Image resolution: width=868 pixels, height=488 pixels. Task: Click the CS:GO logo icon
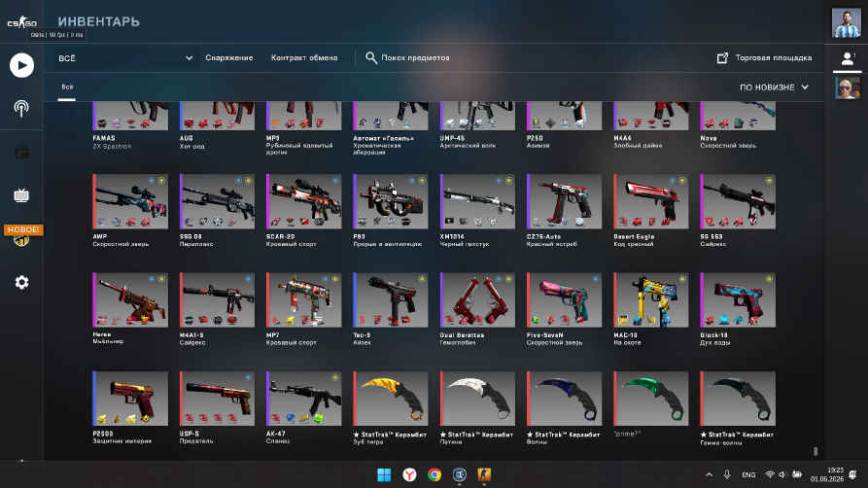click(x=21, y=22)
